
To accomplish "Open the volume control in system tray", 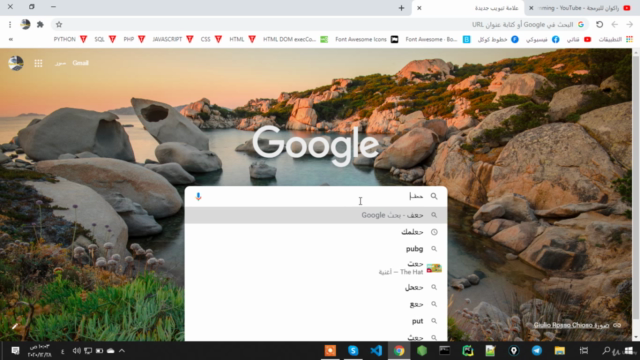I will tap(76, 351).
